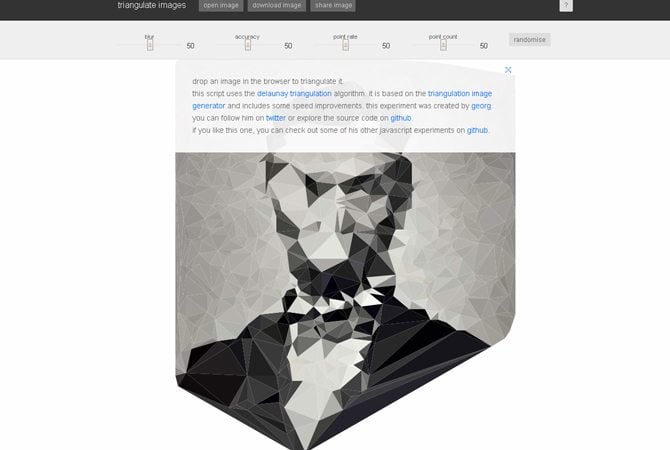Click the triangulated portrait image
670x450 pixels.
[x=345, y=299]
